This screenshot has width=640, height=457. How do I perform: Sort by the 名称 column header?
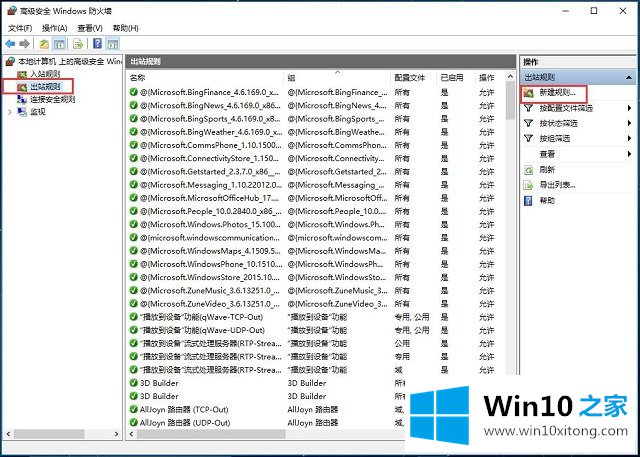204,78
